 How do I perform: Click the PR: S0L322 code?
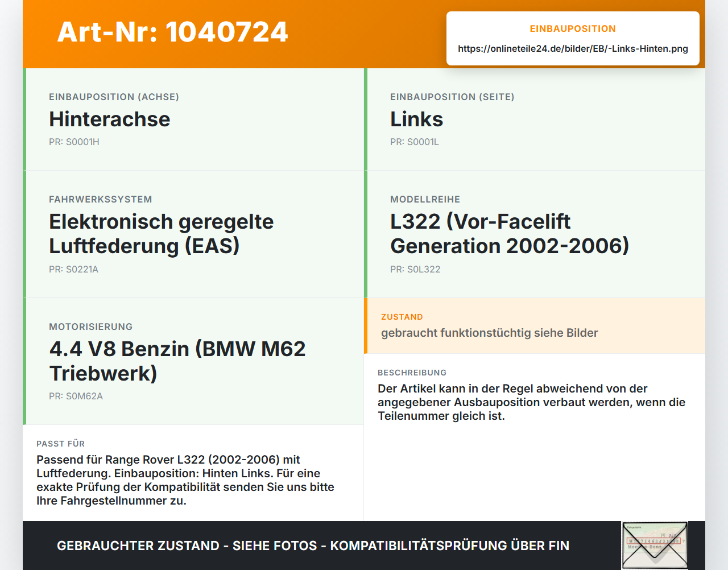[415, 269]
